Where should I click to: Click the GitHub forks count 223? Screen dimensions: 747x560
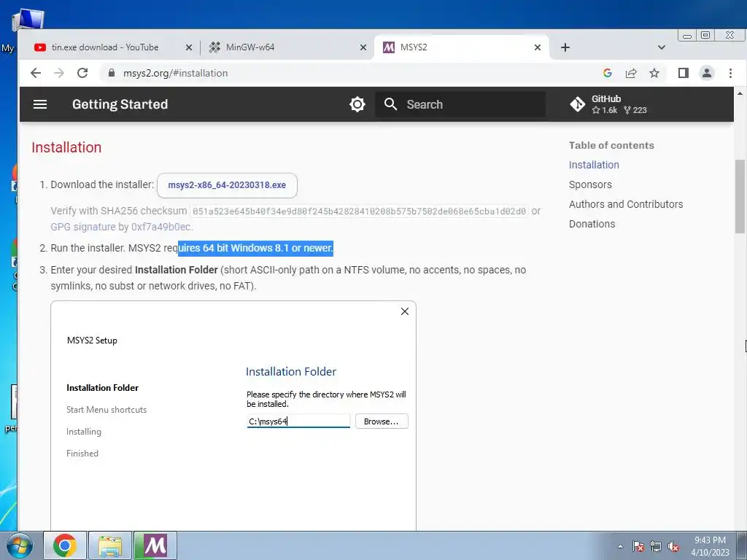(x=635, y=110)
